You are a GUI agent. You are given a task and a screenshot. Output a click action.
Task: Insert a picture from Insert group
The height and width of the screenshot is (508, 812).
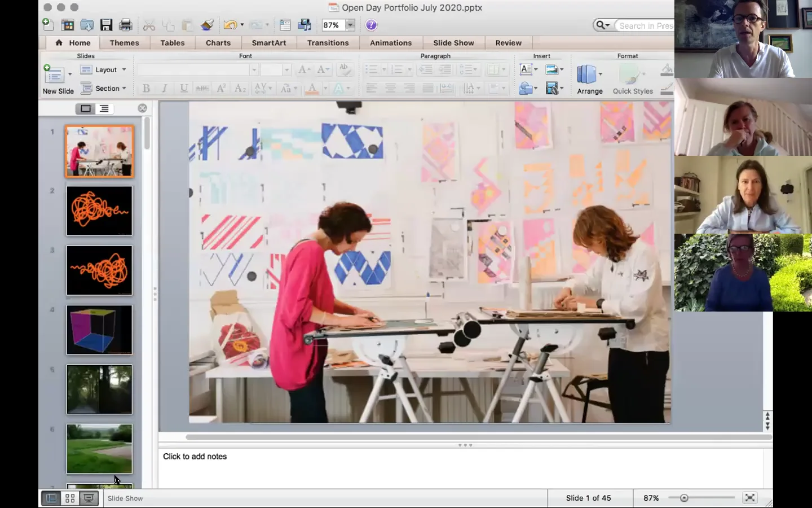point(551,69)
